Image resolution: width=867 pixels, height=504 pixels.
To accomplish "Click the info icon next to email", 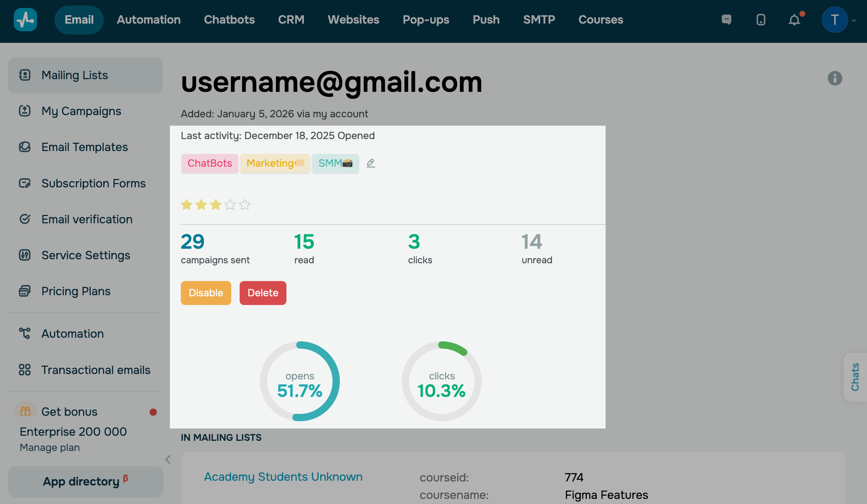I will coord(835,78).
